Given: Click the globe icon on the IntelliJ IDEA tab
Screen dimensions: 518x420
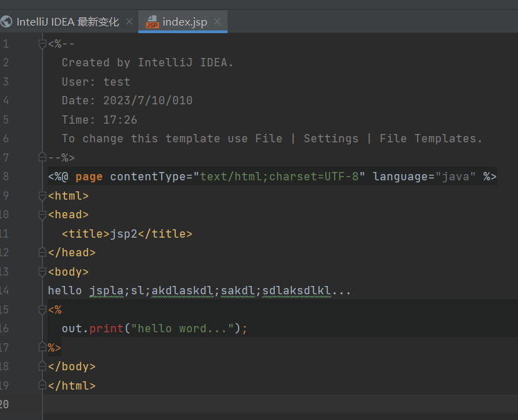Looking at the screenshot, I should tap(7, 21).
